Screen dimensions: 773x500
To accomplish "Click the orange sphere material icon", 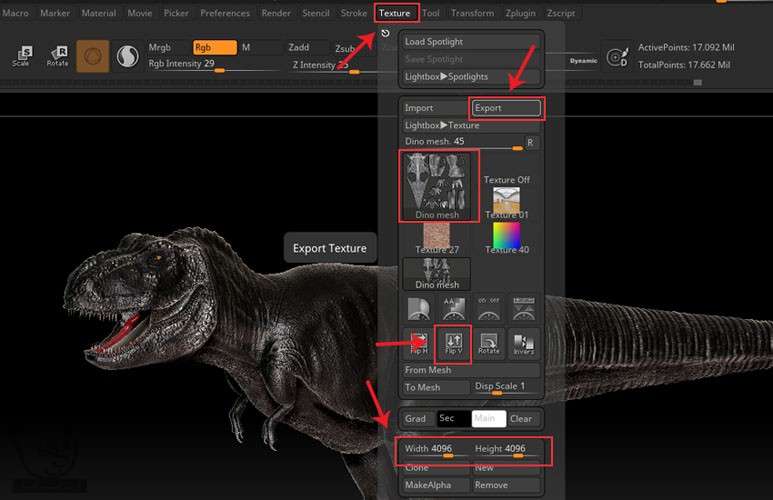I will [93, 57].
